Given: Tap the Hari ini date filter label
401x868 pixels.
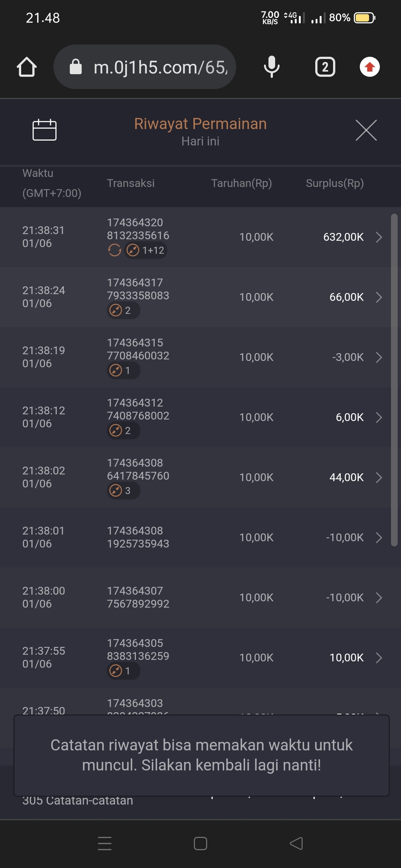Looking at the screenshot, I should (200, 141).
